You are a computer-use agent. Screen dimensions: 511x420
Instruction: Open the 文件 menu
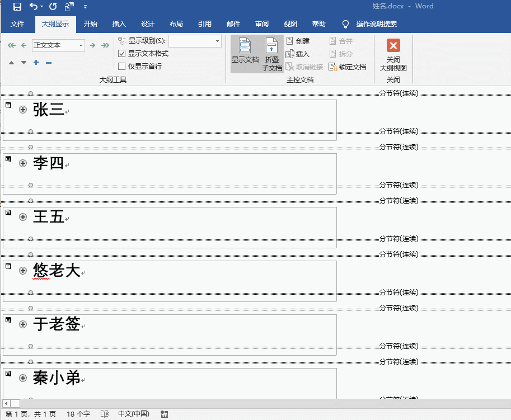[x=18, y=24]
